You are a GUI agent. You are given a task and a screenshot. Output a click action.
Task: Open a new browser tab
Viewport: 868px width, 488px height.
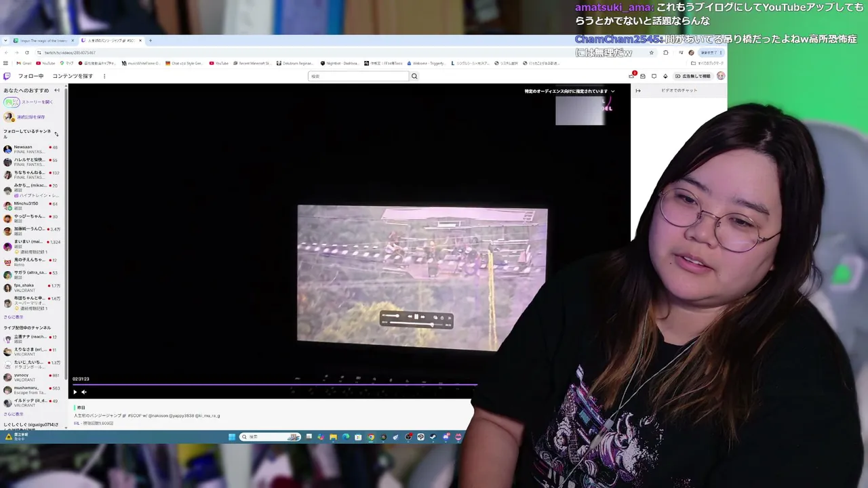(151, 41)
